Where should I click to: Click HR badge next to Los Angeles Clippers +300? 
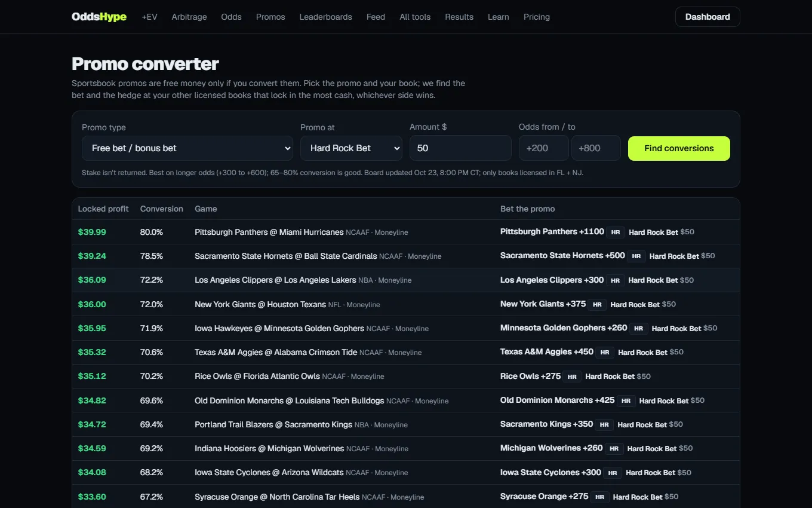(615, 280)
